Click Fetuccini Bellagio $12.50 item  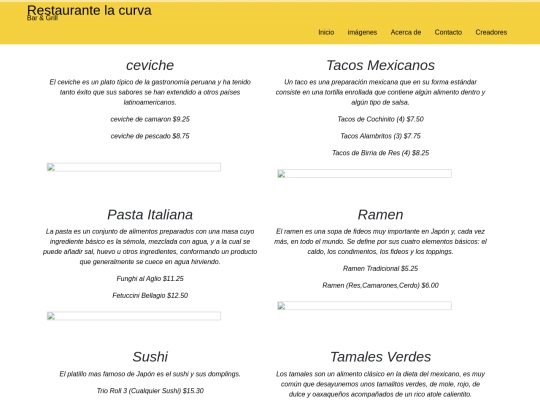coord(150,295)
